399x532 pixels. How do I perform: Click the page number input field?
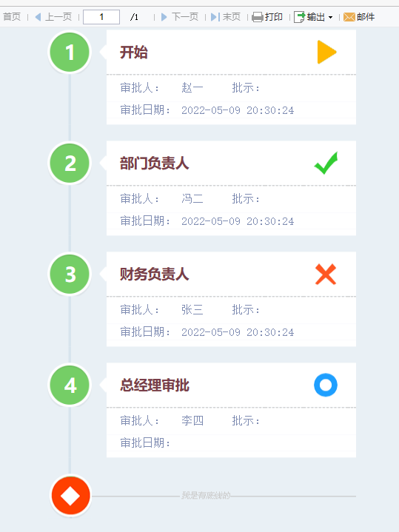click(101, 17)
